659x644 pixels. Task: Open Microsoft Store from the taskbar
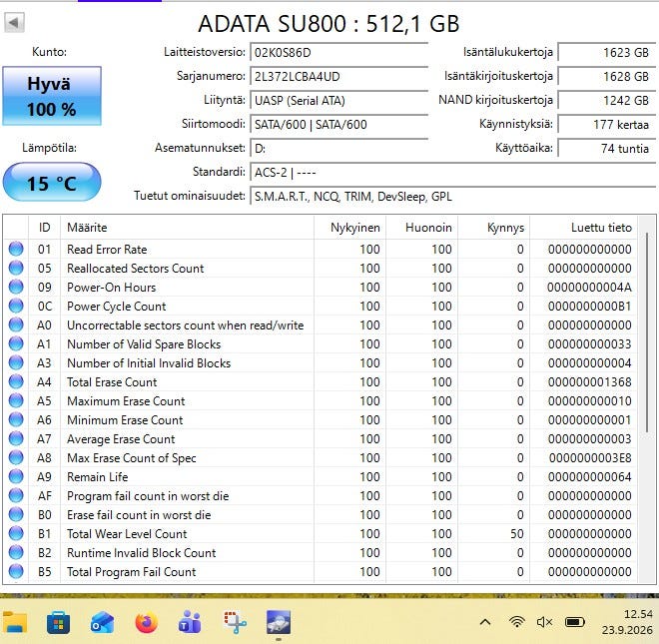coord(59,622)
